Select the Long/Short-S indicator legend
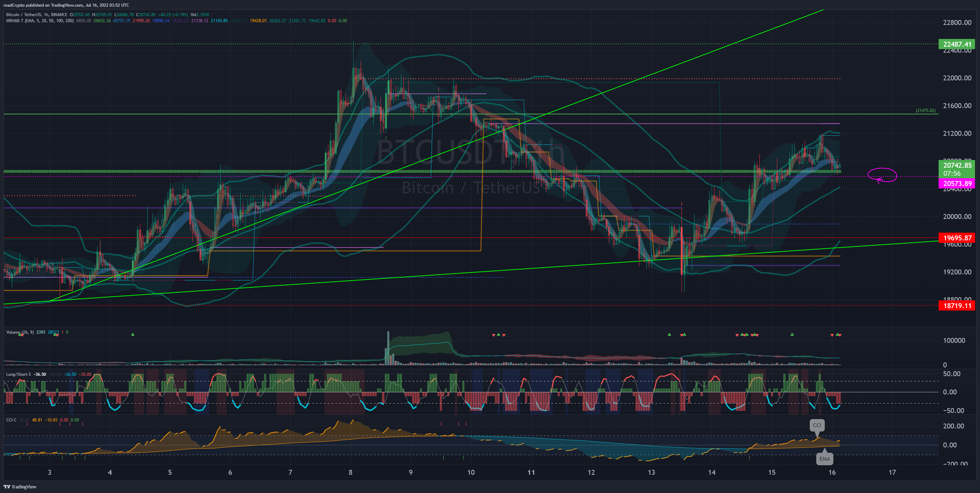 pos(18,374)
